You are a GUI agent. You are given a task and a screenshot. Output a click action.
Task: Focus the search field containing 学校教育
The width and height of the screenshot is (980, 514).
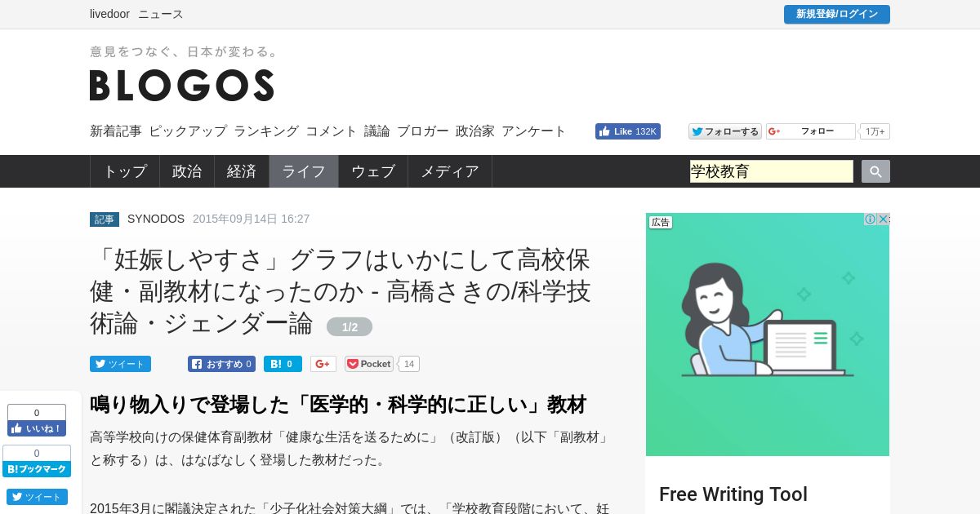(x=772, y=171)
